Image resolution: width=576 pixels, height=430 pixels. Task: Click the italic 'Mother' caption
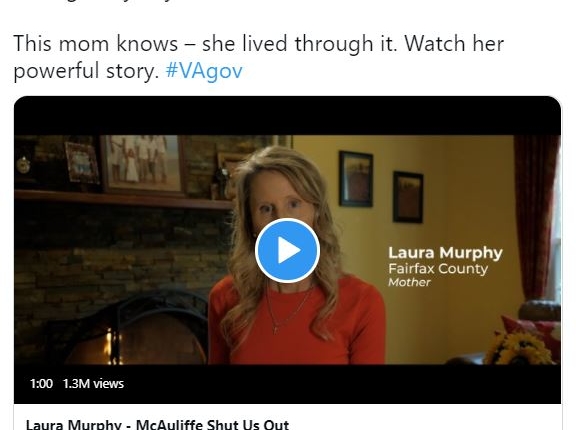point(409,282)
